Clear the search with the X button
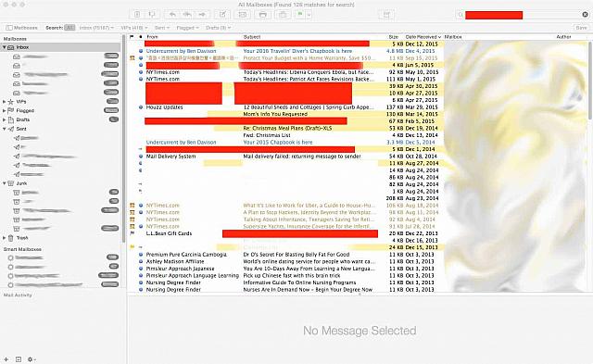Screen dimensions: 593x364 (585, 15)
